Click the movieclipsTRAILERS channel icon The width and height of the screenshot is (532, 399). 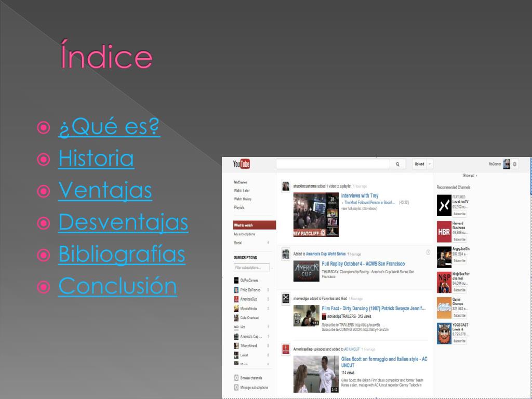[x=324, y=316]
